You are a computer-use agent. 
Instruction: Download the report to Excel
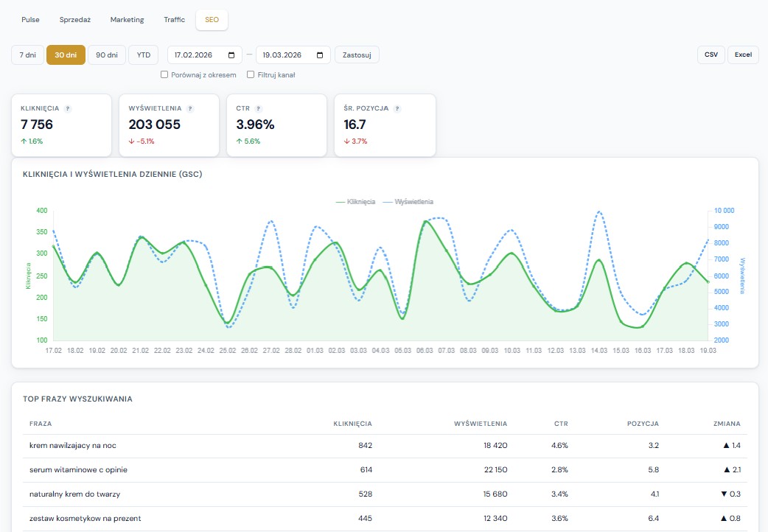pyautogui.click(x=743, y=55)
